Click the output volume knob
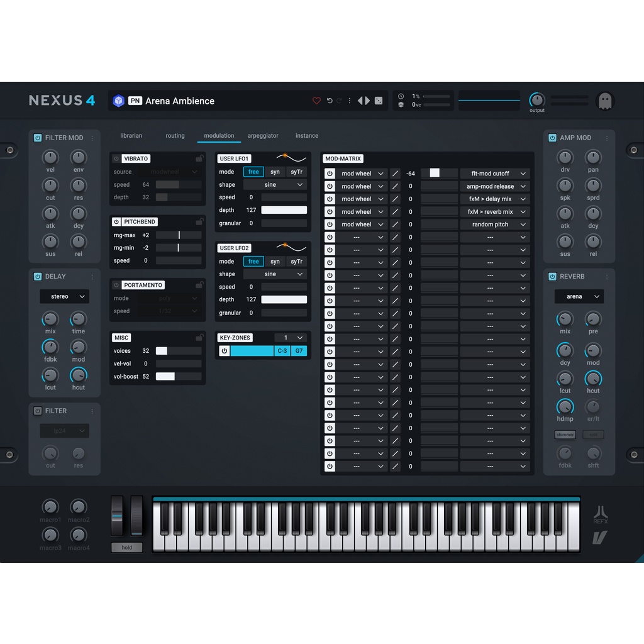 coord(537,100)
